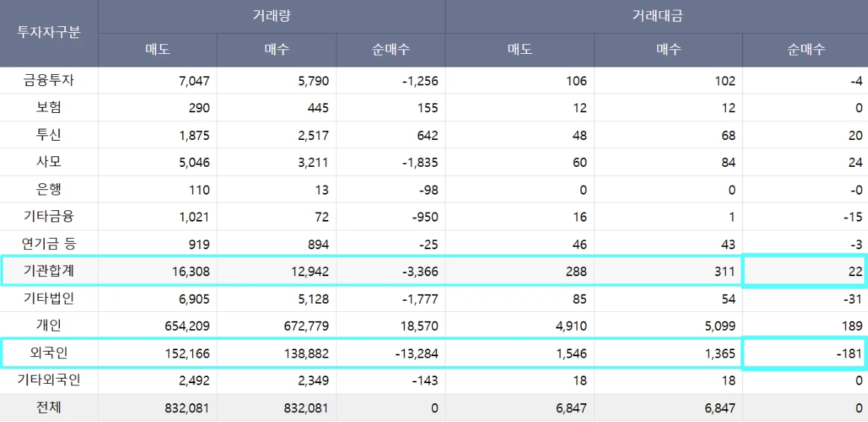Select the 연기금 등 row label

click(49, 244)
